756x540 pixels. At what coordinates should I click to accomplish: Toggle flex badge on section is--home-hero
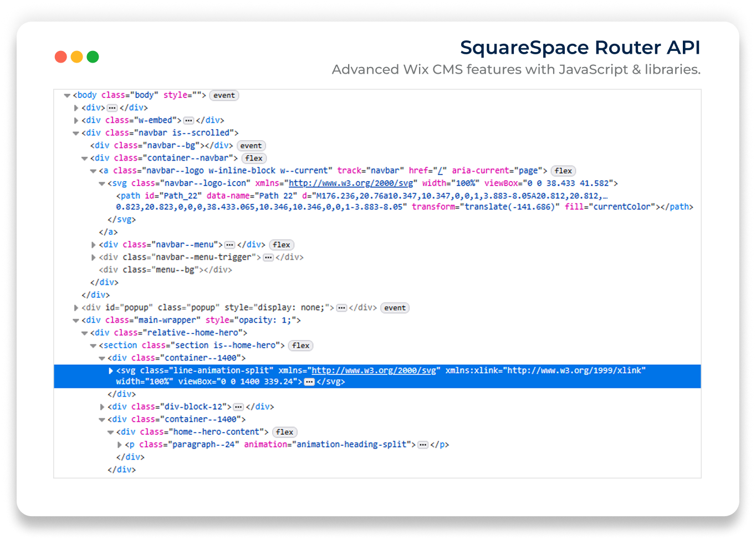coord(301,346)
